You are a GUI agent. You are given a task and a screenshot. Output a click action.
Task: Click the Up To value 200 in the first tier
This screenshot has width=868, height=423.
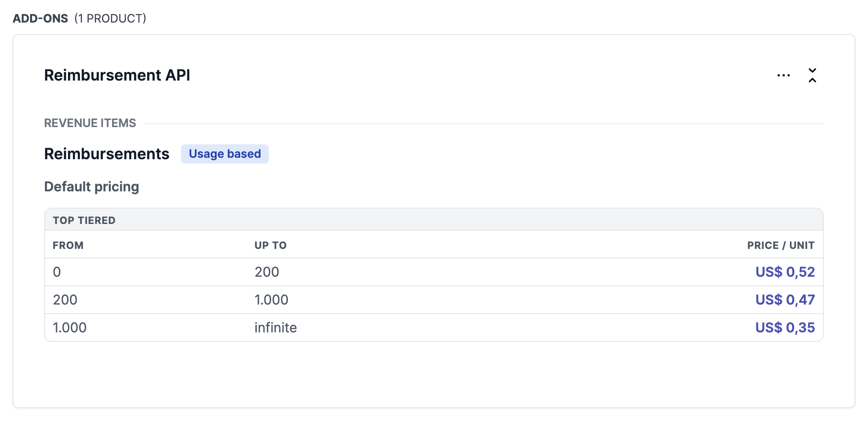tap(266, 272)
